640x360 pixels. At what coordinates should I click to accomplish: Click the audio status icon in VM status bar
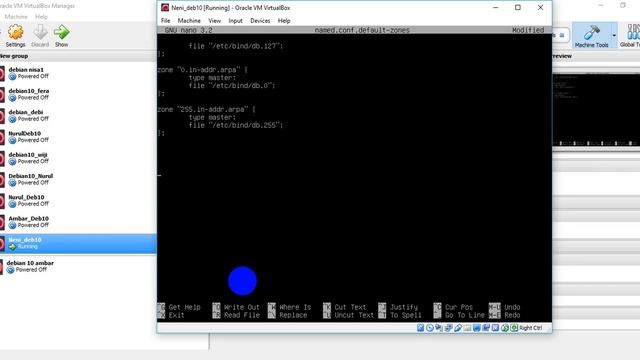click(x=439, y=328)
